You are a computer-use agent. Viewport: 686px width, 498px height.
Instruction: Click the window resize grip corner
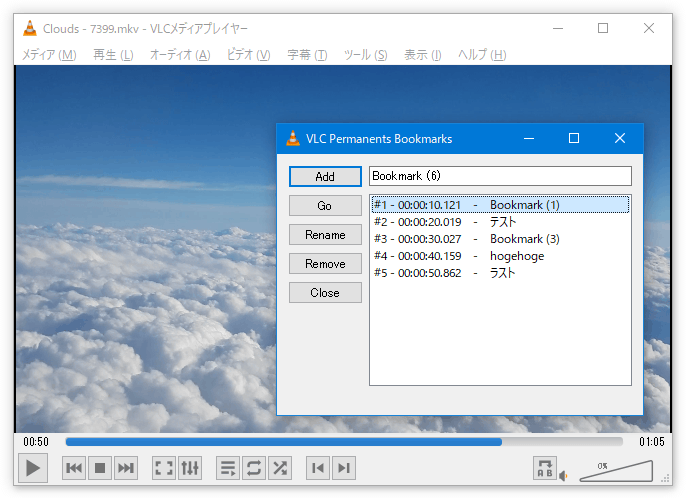(x=666, y=478)
